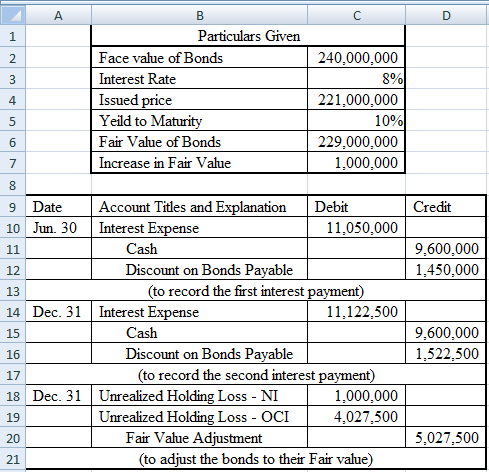Select column A header
489x472 pixels.
(58, 15)
